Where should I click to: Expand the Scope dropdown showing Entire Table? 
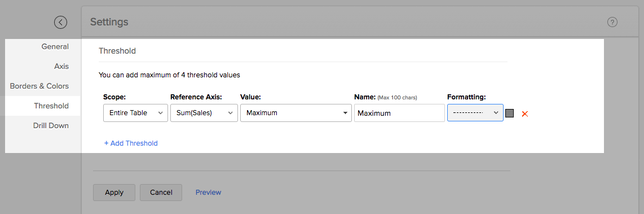pyautogui.click(x=135, y=113)
